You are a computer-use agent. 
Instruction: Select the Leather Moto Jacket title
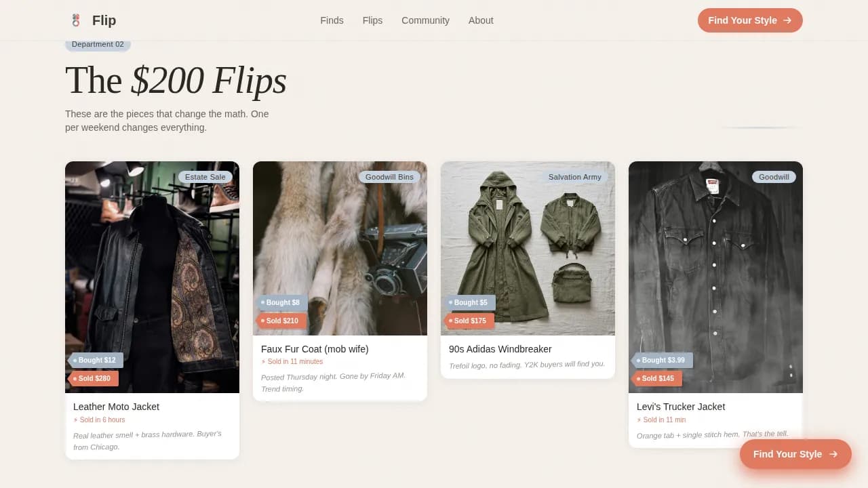(x=116, y=407)
